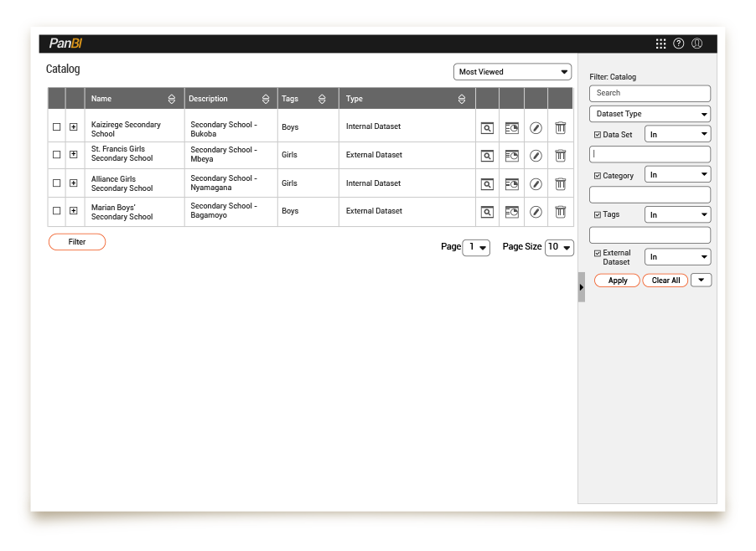The width and height of the screenshot is (756, 551).
Task: Open the user profile icon
Action: pos(696,44)
